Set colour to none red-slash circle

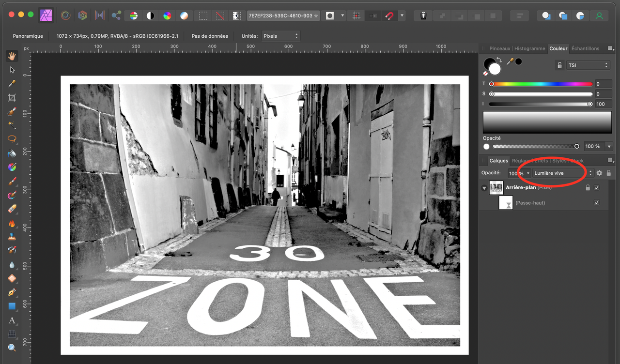(x=485, y=74)
